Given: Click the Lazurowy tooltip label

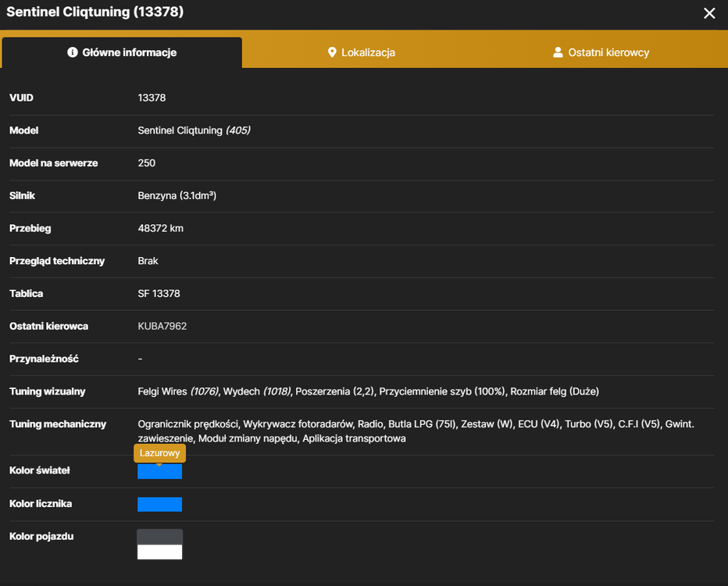Looking at the screenshot, I should [x=159, y=453].
